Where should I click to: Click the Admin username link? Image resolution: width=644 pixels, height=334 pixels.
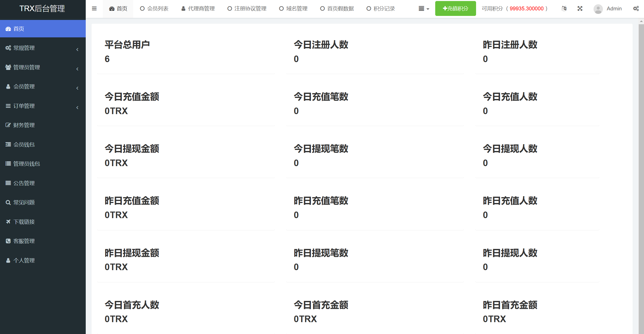pyautogui.click(x=614, y=9)
